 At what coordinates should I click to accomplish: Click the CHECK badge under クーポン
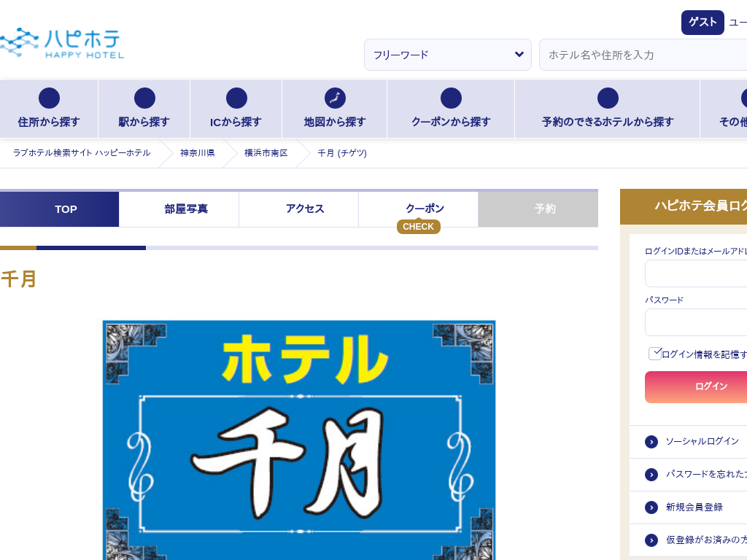(418, 227)
